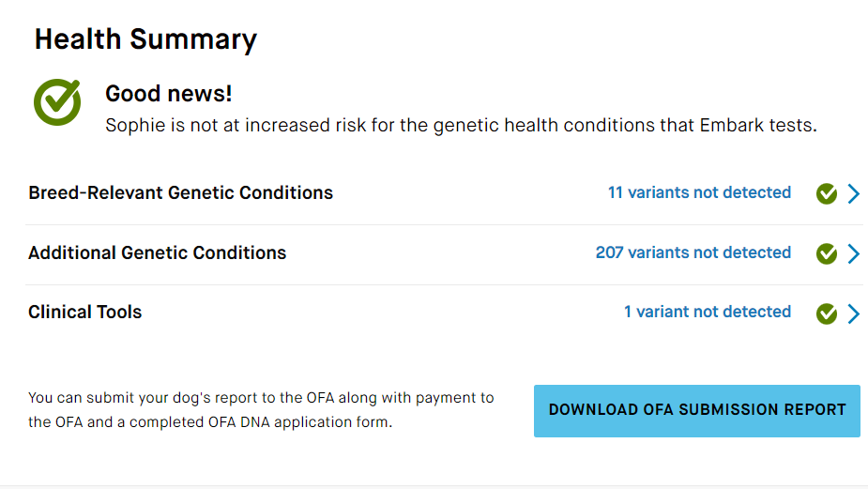The height and width of the screenshot is (489, 868).
Task: Open the "11 variants not detected" link
Action: click(699, 192)
